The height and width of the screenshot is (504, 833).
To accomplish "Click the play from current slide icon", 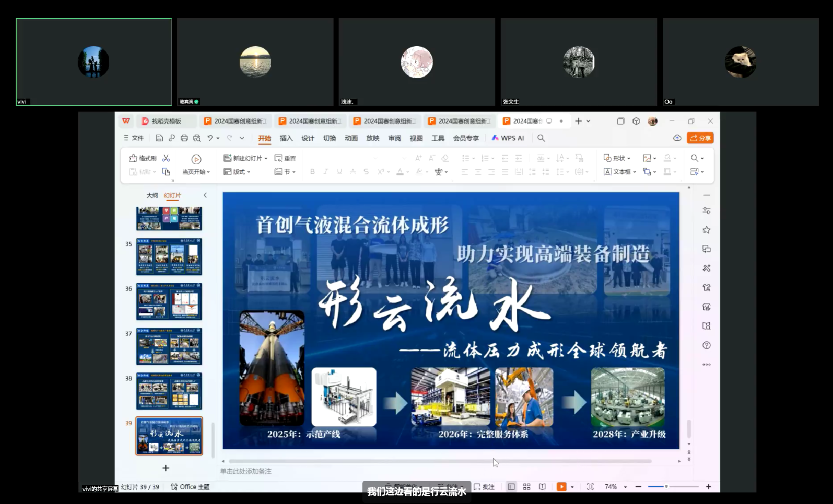I will 196,160.
